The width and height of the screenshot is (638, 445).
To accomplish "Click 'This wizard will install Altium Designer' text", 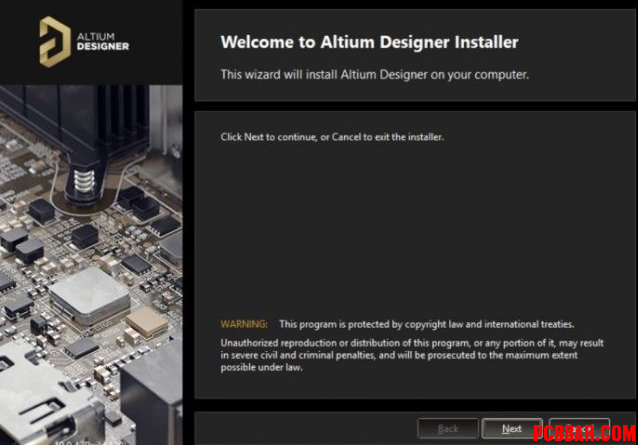I will coord(374,75).
